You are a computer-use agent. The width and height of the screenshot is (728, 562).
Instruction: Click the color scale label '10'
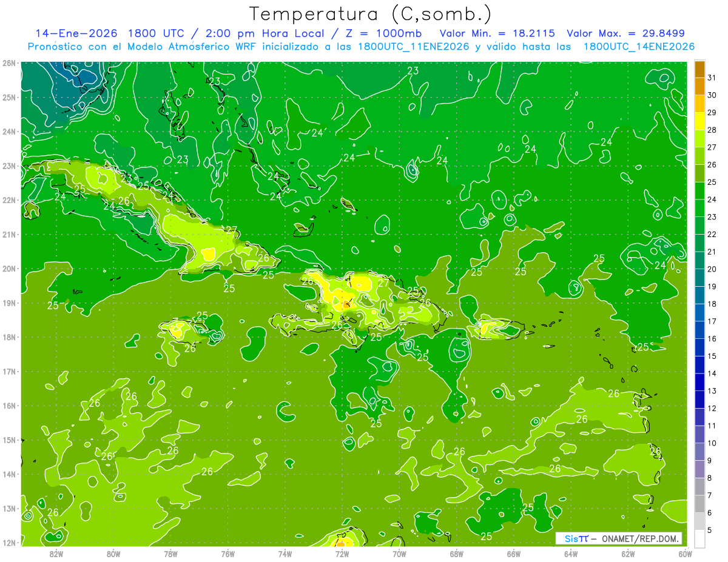pos(712,443)
